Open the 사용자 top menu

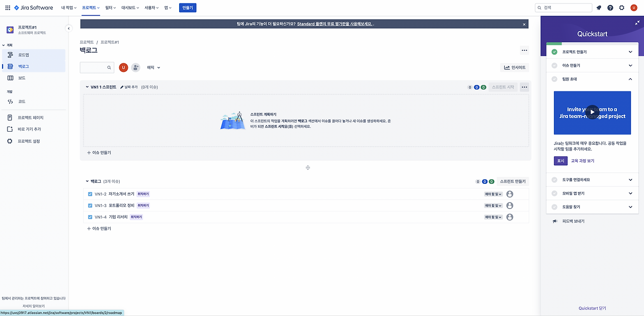tap(152, 8)
